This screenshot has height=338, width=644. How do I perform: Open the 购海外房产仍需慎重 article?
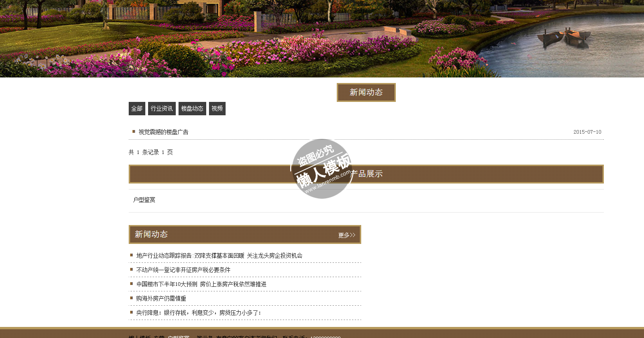click(161, 298)
